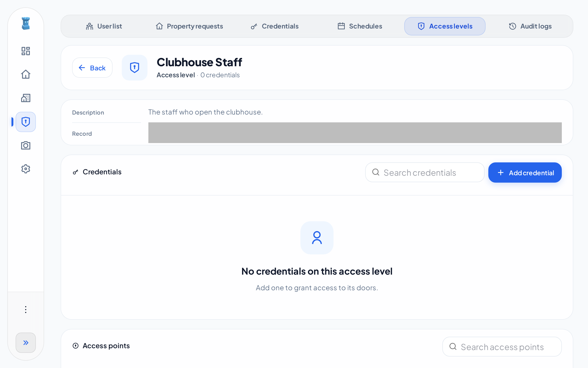Switch to the Property requests tab
This screenshot has width=588, height=368.
click(189, 26)
